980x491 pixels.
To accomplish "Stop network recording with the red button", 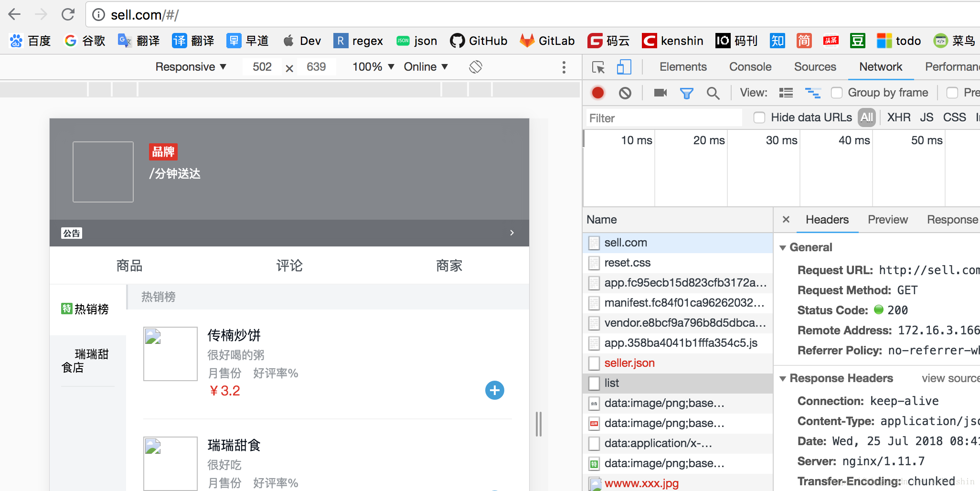I will tap(598, 93).
